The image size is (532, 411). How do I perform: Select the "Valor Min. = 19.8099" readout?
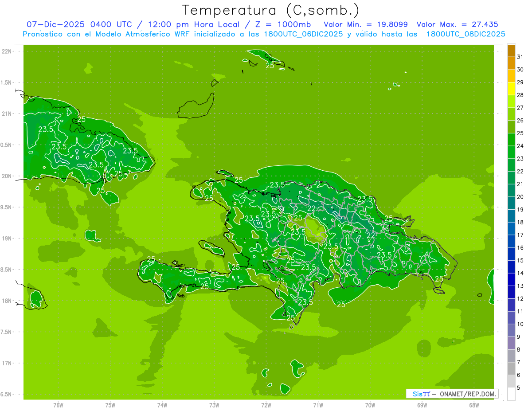click(366, 25)
